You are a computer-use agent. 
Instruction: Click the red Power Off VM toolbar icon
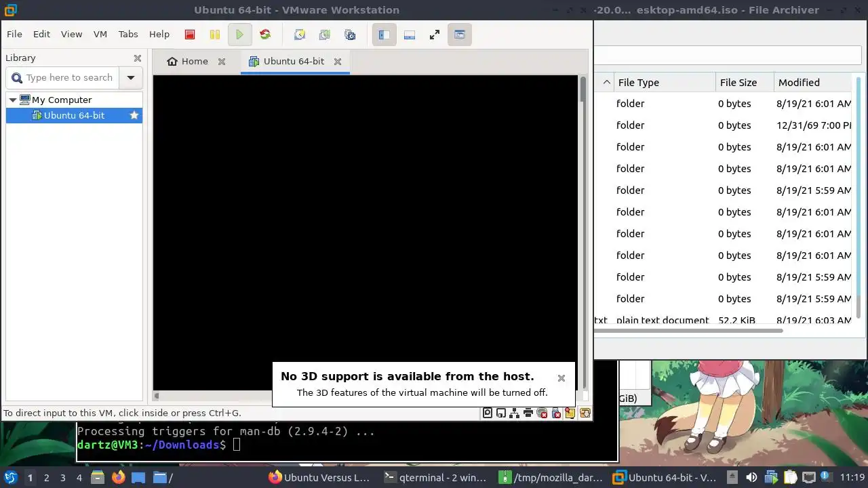pyautogui.click(x=190, y=35)
